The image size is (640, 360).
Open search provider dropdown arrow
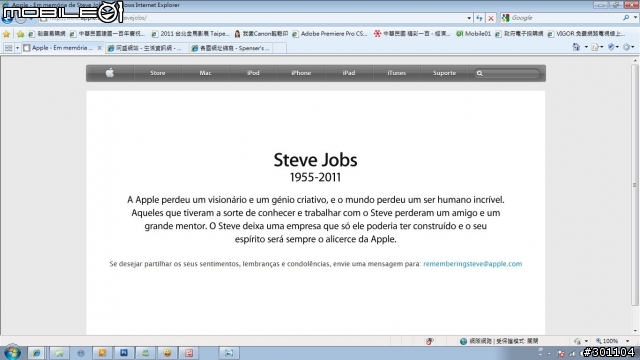pos(635,18)
